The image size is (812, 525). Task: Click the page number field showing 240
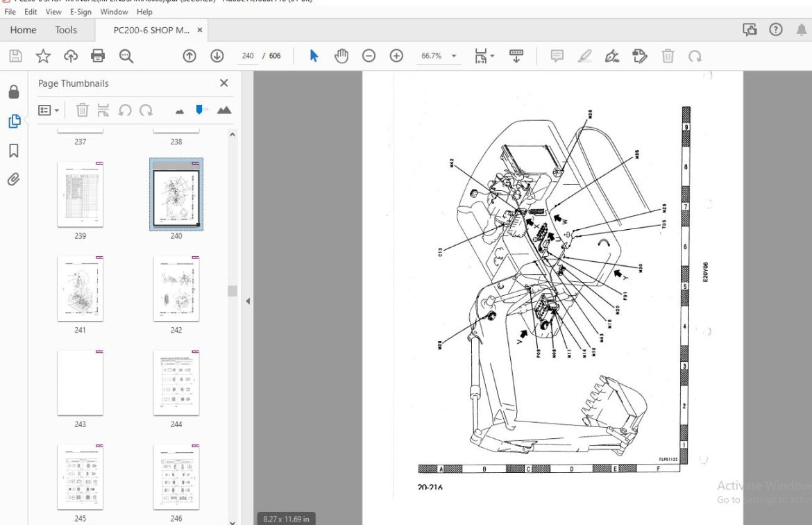pos(248,56)
